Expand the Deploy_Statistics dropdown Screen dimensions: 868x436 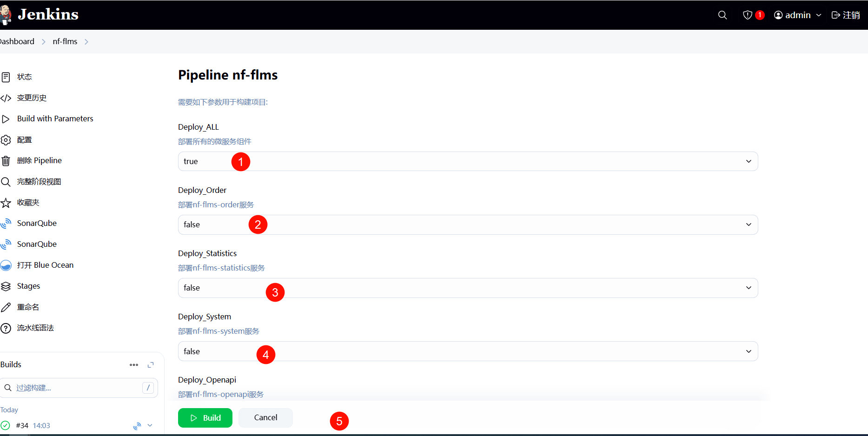tap(468, 288)
